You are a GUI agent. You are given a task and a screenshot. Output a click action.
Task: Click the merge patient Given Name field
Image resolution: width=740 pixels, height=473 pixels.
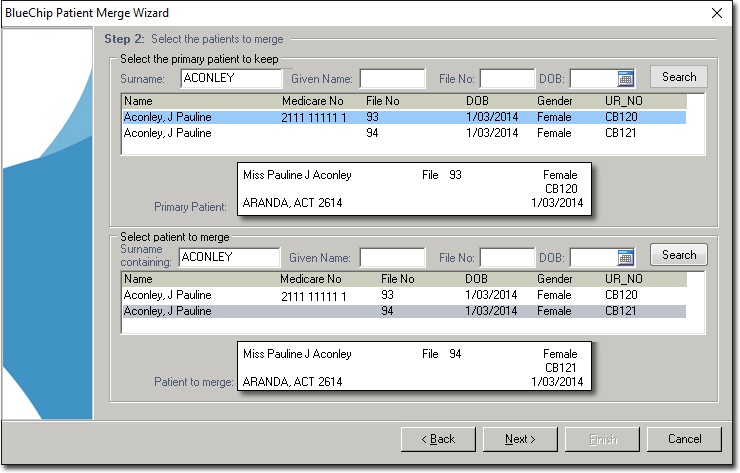point(392,257)
